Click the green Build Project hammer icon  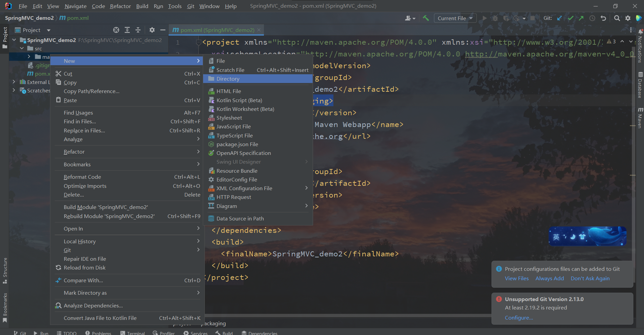(x=426, y=18)
